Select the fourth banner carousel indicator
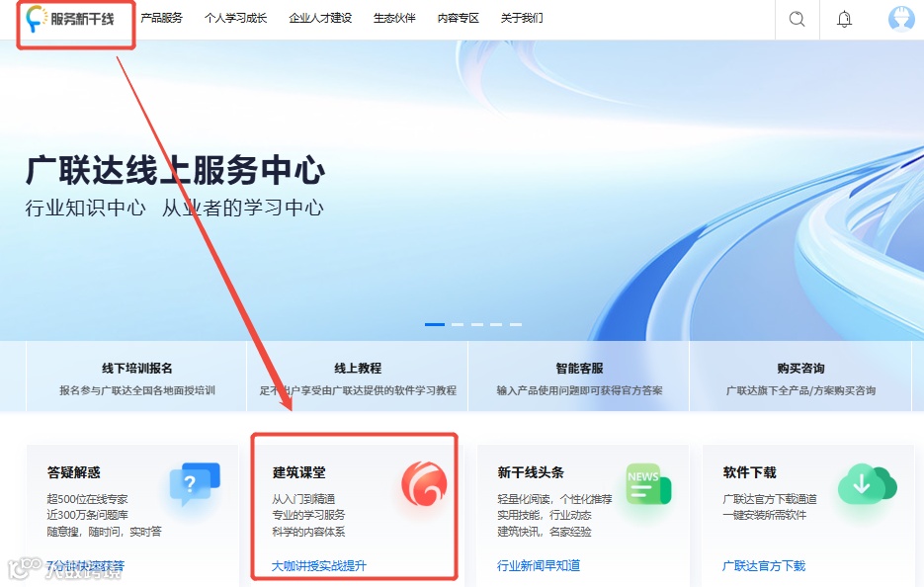 [x=496, y=324]
